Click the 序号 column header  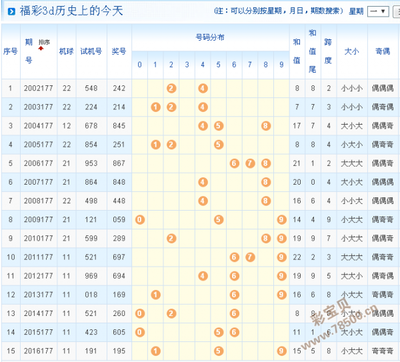point(10,51)
